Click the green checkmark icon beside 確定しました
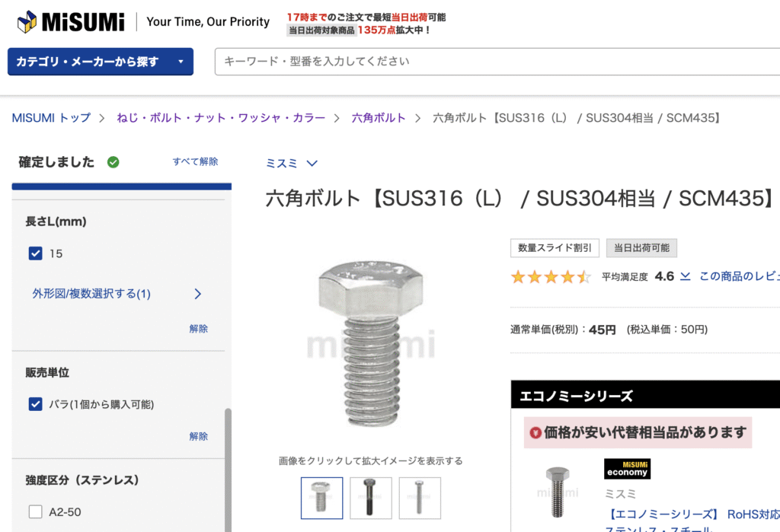Image resolution: width=780 pixels, height=532 pixels. coord(113,162)
